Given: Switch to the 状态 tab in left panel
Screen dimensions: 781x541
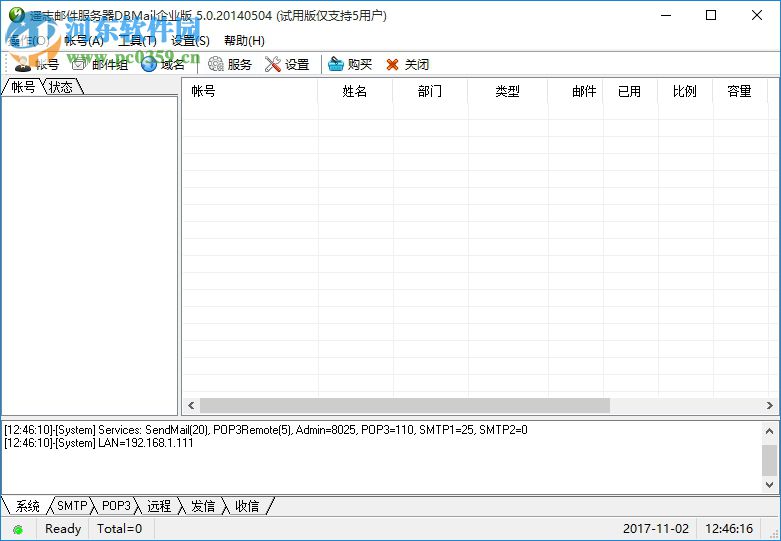Looking at the screenshot, I should tap(61, 87).
